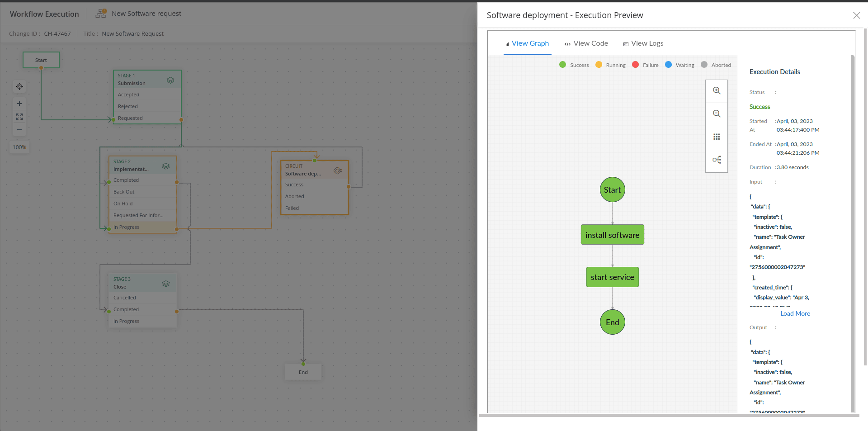Click the red Failure legend swatch

pos(635,65)
